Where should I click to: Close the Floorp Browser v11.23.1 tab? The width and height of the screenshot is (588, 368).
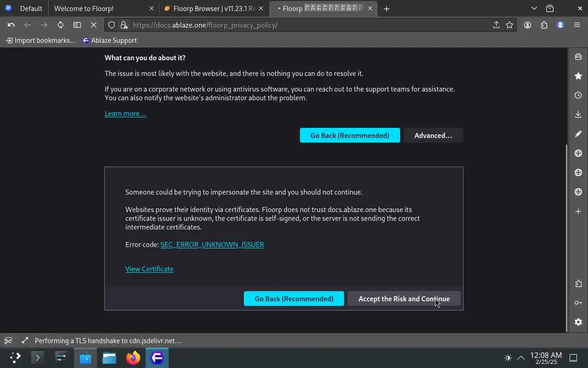click(x=261, y=9)
